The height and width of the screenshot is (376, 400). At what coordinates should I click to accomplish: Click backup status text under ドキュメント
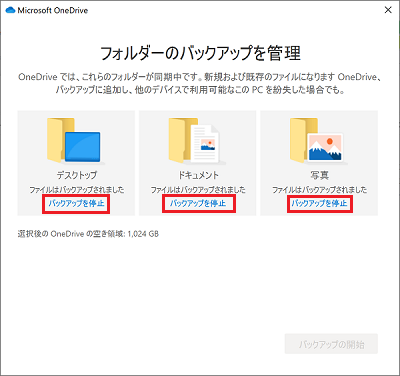coord(198,190)
